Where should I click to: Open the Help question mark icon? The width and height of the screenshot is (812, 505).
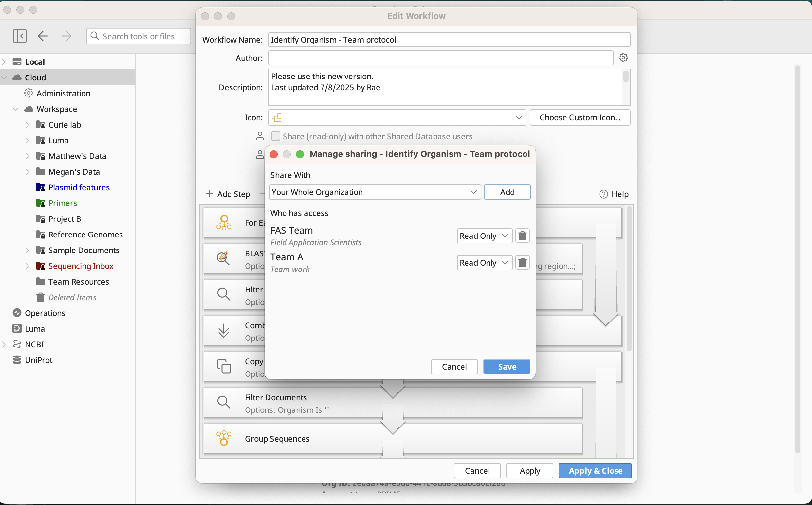pos(603,194)
